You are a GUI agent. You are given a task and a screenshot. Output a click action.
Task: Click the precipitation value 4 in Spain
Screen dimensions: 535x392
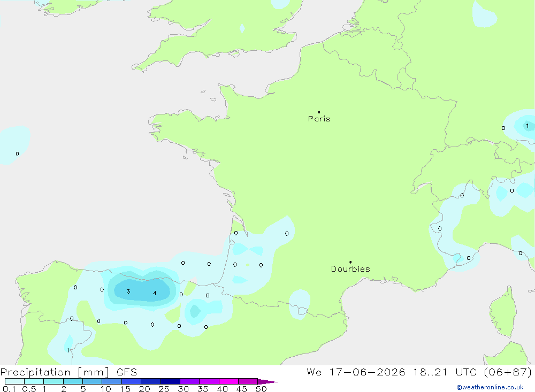coord(155,293)
